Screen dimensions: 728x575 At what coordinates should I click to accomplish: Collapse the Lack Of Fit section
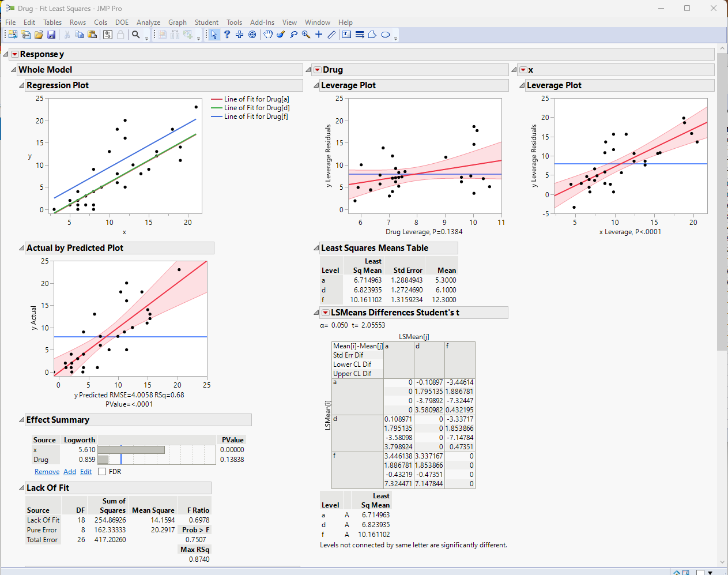[21, 487]
